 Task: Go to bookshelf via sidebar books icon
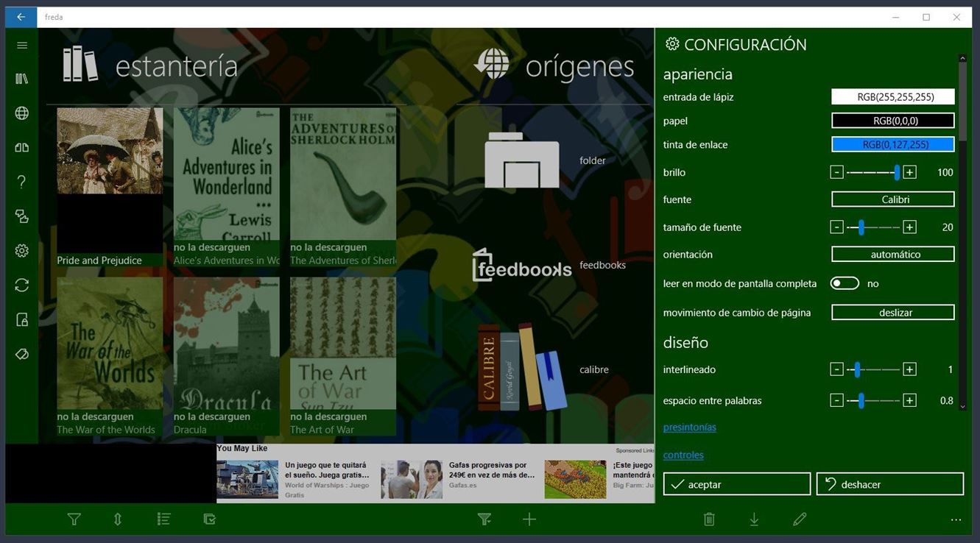[x=22, y=79]
